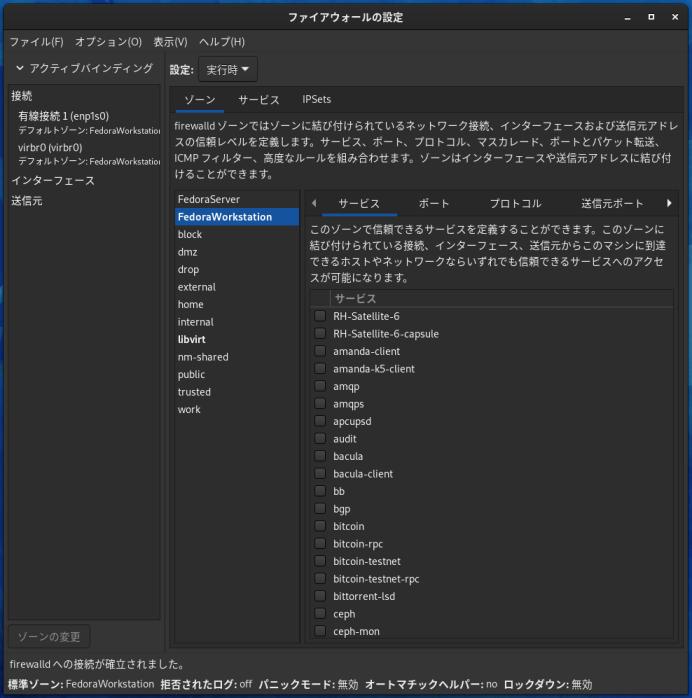This screenshot has height=698, width=692.
Task: Enable the ceph-mon service checkbox
Action: (x=320, y=631)
